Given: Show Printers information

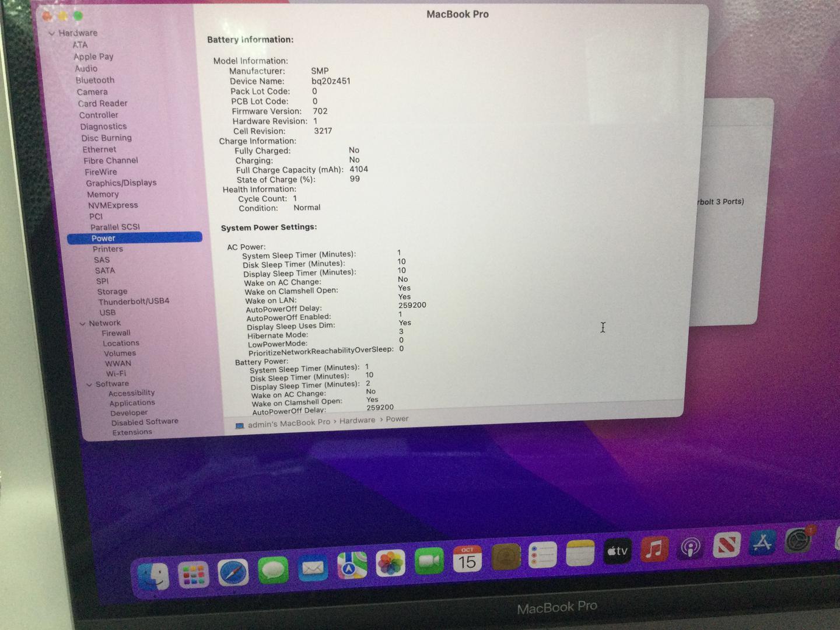Looking at the screenshot, I should click(x=107, y=249).
